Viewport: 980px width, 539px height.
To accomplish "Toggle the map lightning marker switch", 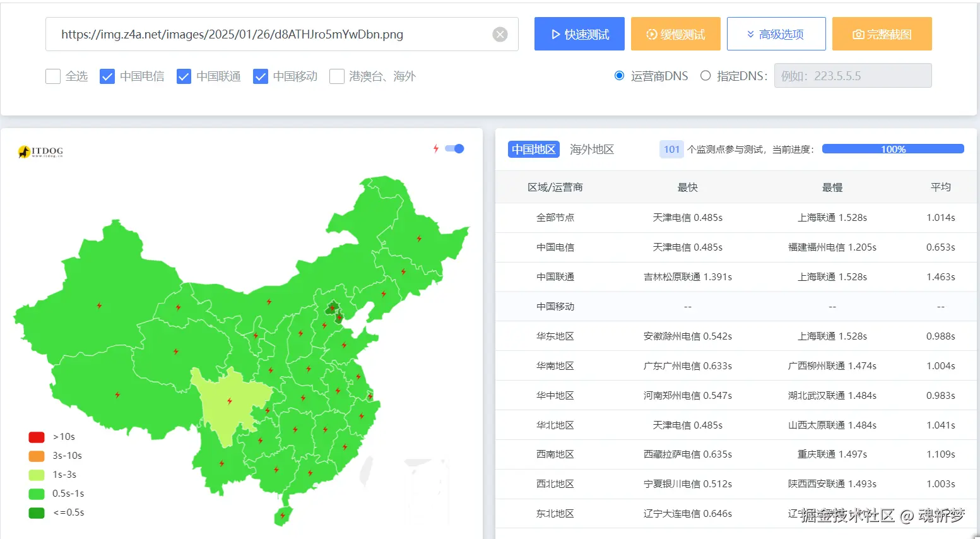I will [x=454, y=148].
